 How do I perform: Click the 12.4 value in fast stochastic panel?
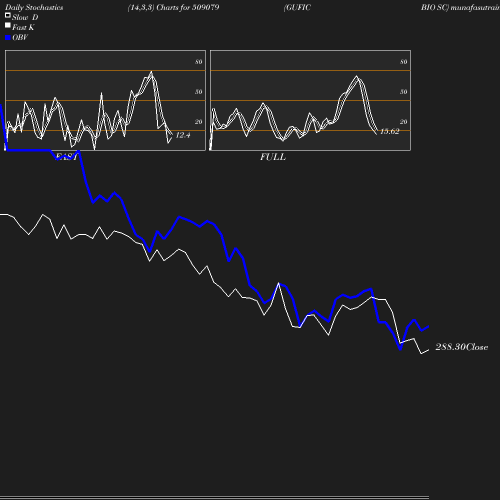(x=183, y=135)
